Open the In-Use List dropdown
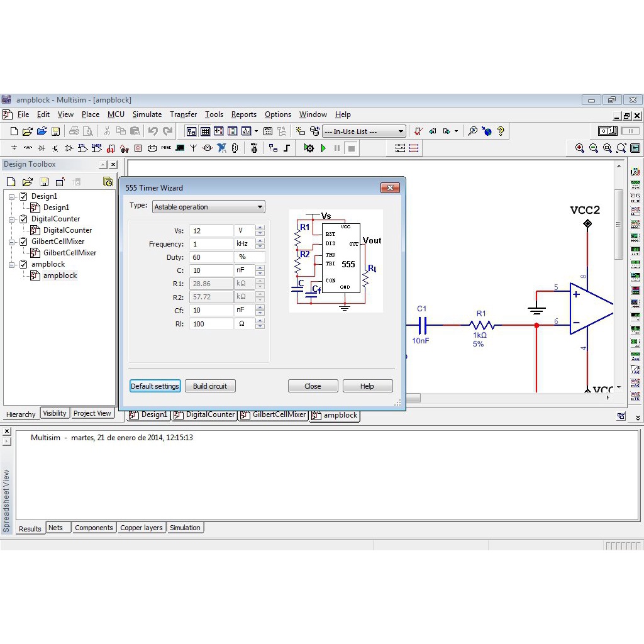 [364, 131]
